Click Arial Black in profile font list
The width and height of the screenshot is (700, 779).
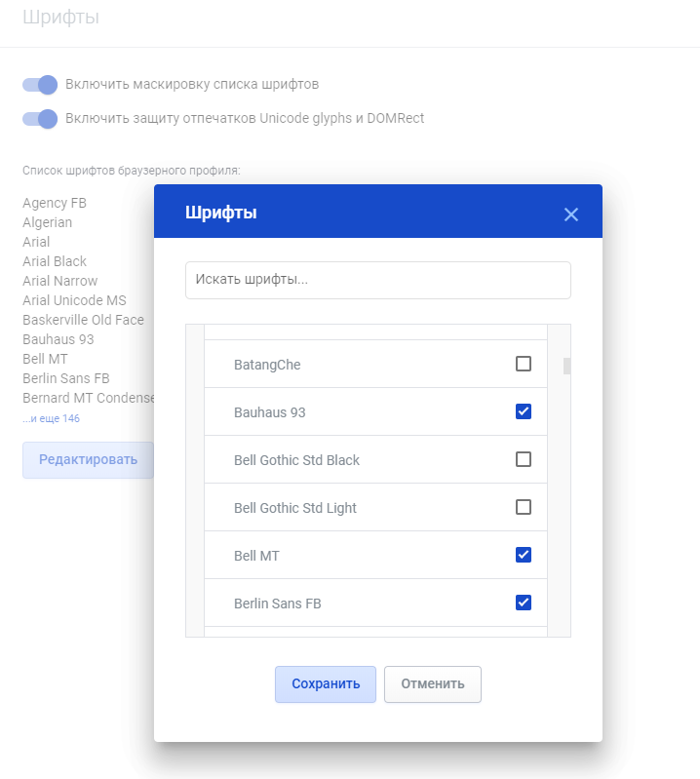pyautogui.click(x=55, y=261)
